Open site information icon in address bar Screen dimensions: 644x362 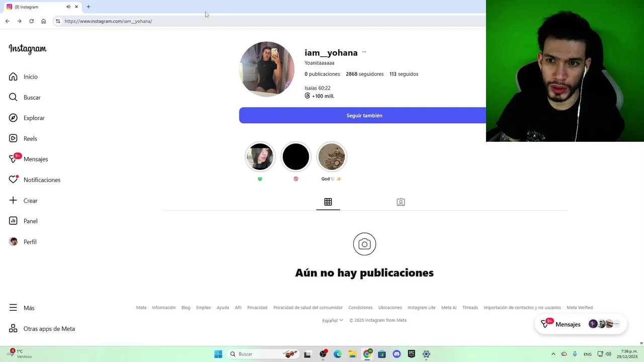tap(58, 21)
